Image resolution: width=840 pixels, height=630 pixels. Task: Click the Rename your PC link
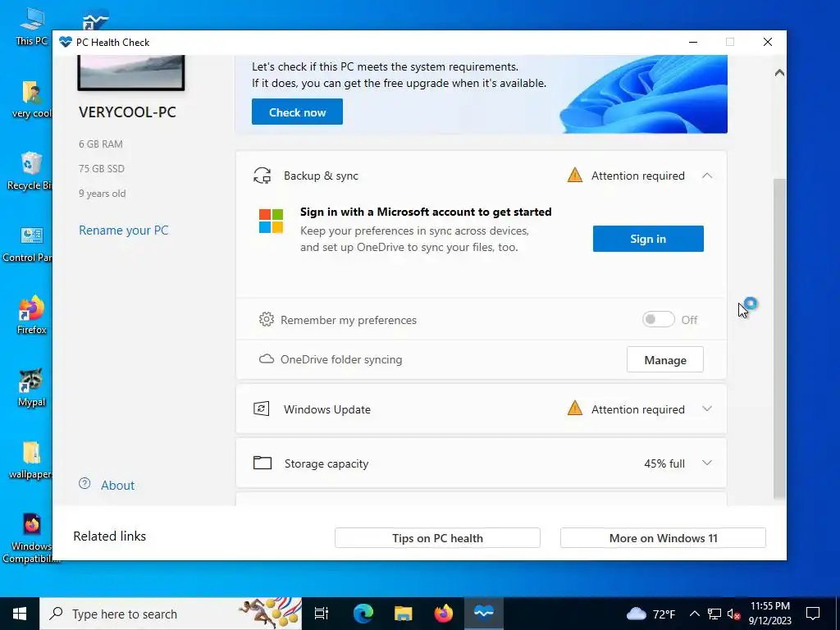(123, 231)
